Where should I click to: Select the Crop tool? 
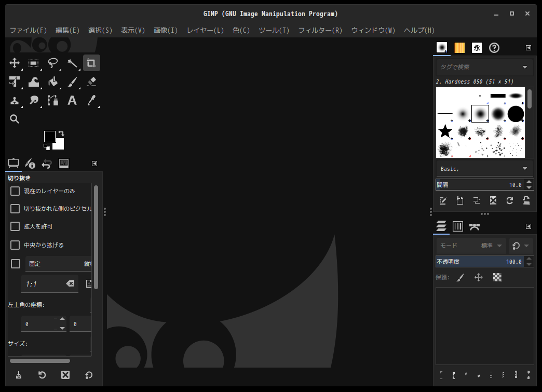[91, 63]
